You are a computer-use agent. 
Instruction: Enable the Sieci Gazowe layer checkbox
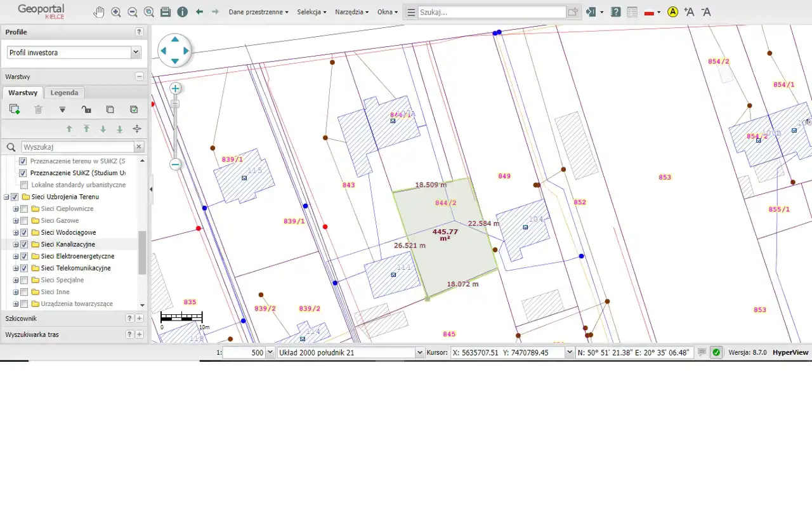point(24,221)
